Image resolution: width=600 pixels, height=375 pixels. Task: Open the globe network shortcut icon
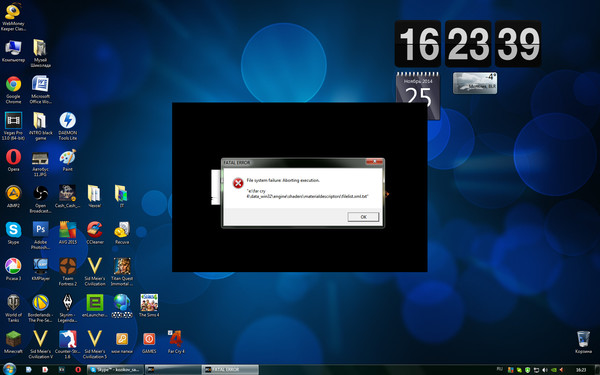[x=122, y=305]
